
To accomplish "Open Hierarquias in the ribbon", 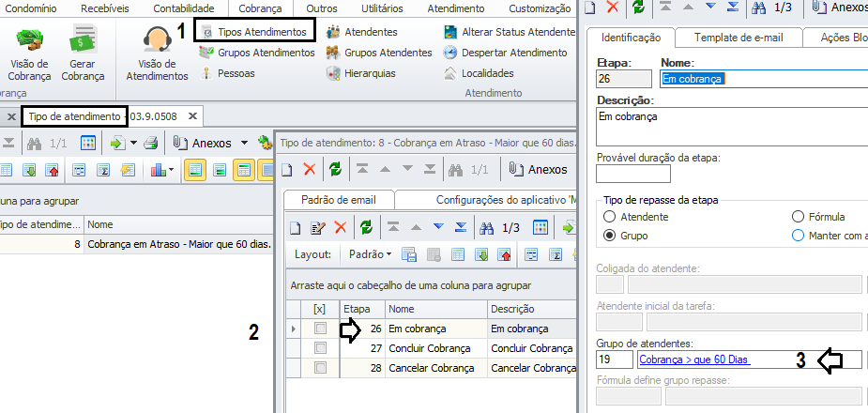I will (x=361, y=73).
